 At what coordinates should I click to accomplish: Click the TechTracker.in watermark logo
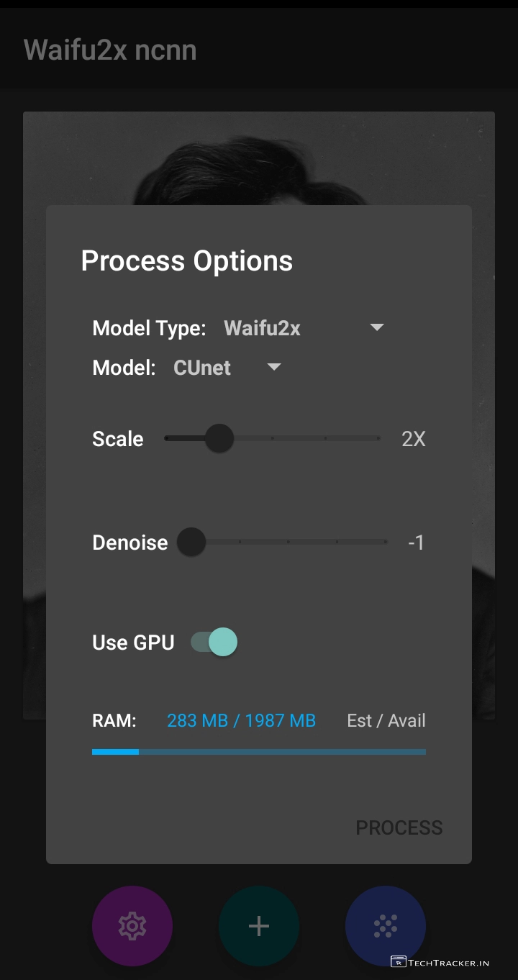440,962
